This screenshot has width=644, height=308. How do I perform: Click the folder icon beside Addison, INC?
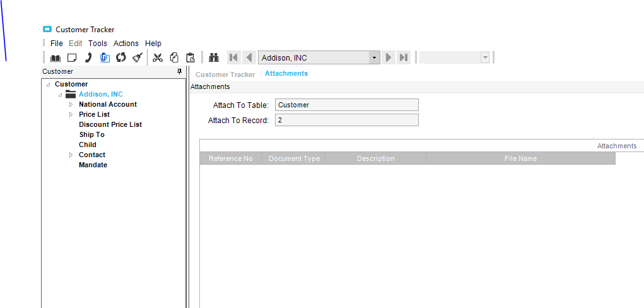pos(71,94)
